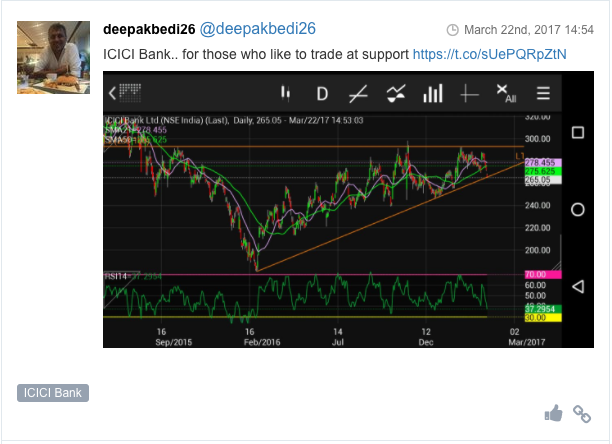The height and width of the screenshot is (444, 612).
Task: Click the RSI 30.00 oversold label
Action: [543, 318]
